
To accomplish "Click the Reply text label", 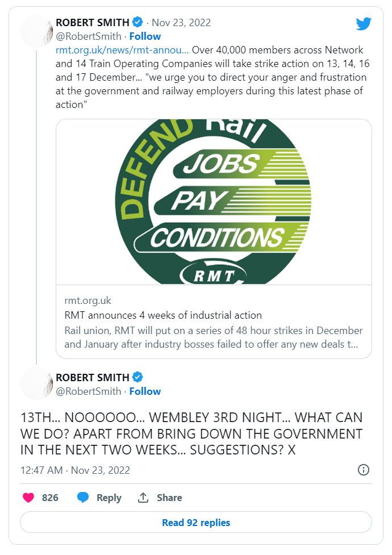I will click(109, 498).
